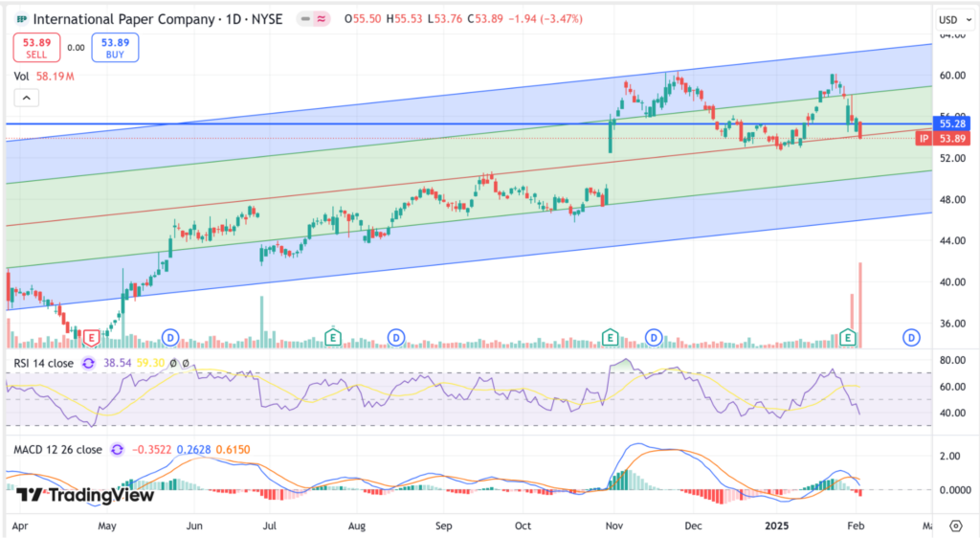The width and height of the screenshot is (980, 538).
Task: Open chart settings gear icon
Action: pyautogui.click(x=956, y=526)
